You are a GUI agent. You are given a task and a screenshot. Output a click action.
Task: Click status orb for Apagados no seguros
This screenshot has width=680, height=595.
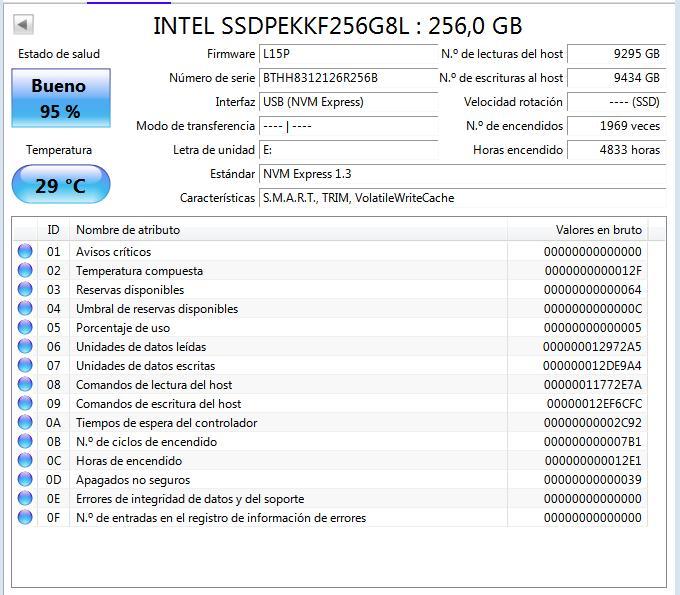25,480
